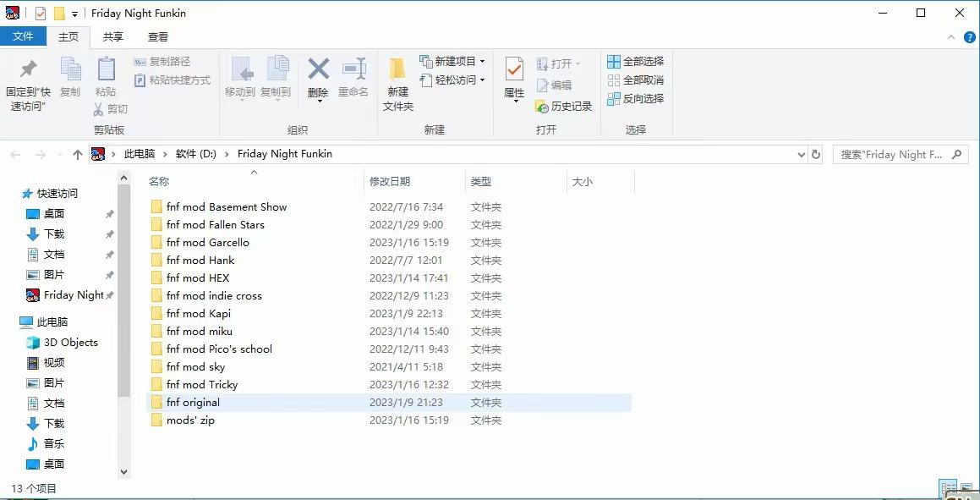Screen dimensions: 980x500
Task: Click Invert selection (反向选择)
Action: 636,99
